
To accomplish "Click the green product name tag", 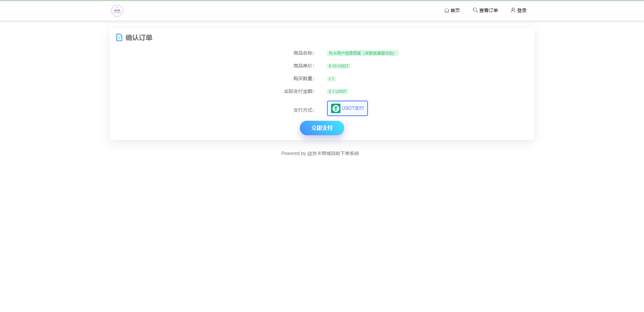I will tap(362, 53).
